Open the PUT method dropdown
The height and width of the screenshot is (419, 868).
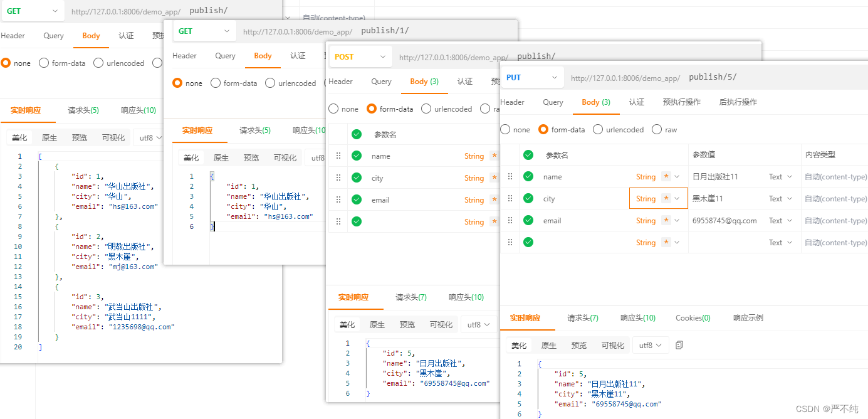click(x=531, y=78)
